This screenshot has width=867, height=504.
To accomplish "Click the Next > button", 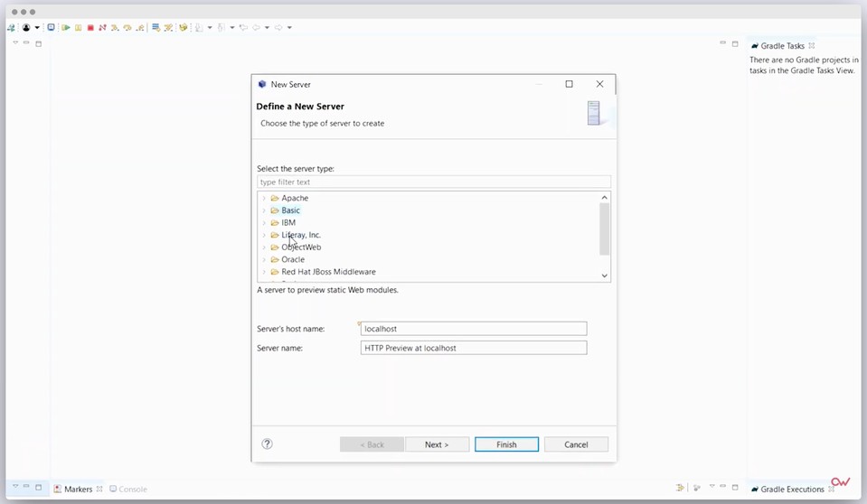I will (437, 444).
